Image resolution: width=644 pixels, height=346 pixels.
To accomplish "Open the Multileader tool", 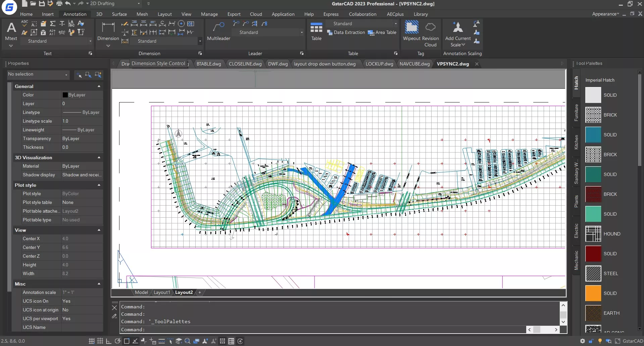I will [x=218, y=31].
